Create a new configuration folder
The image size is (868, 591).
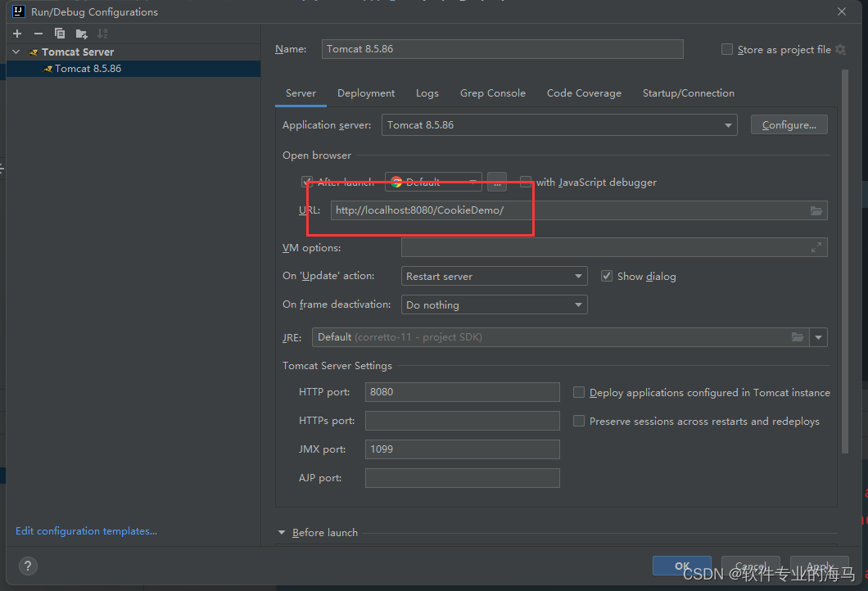click(81, 34)
